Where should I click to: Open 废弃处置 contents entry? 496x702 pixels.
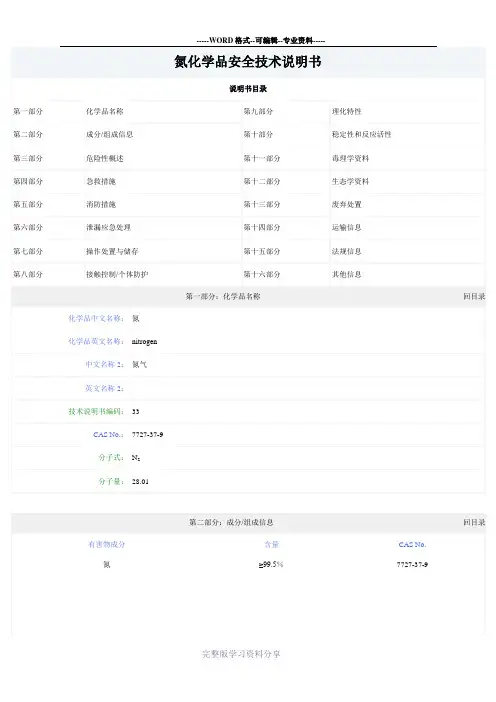click(x=346, y=205)
